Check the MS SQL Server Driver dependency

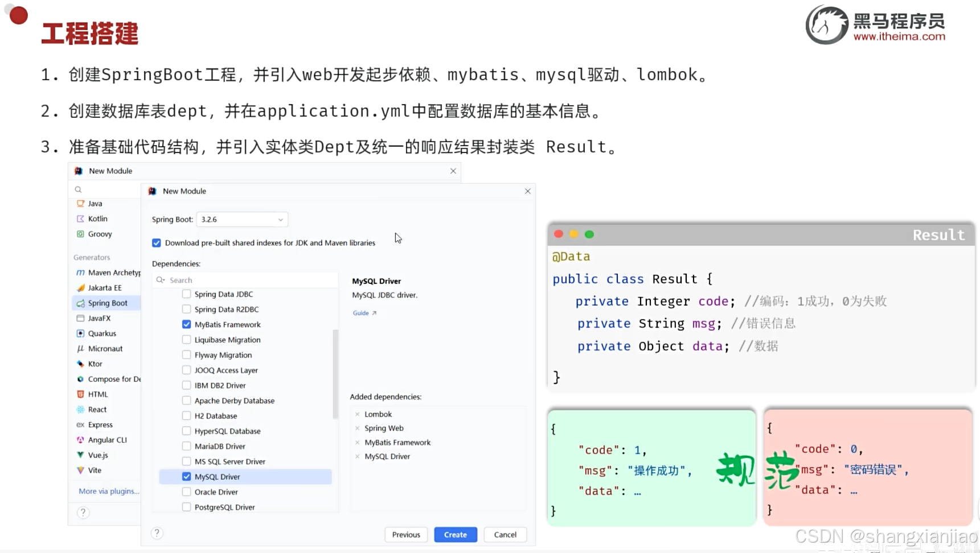(186, 461)
